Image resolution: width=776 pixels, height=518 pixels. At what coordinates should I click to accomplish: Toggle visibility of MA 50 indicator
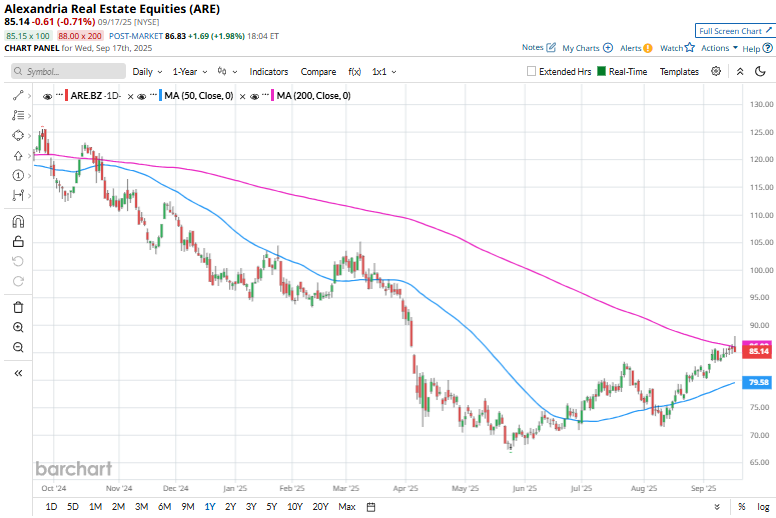[x=142, y=96]
